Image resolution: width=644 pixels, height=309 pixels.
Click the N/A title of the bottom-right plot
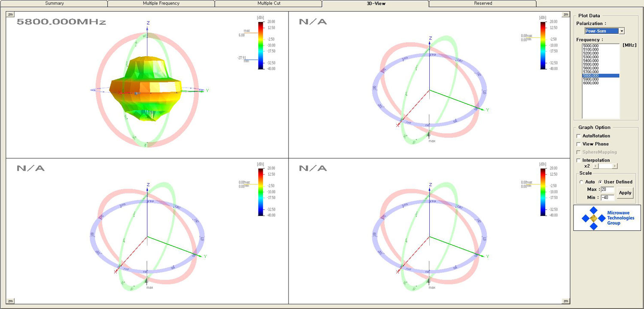[313, 168]
